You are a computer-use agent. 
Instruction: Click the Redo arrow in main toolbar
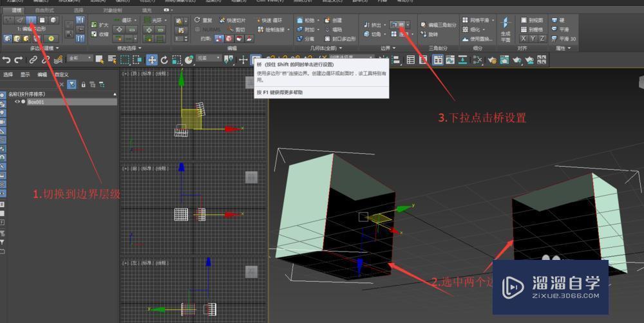tap(19, 60)
